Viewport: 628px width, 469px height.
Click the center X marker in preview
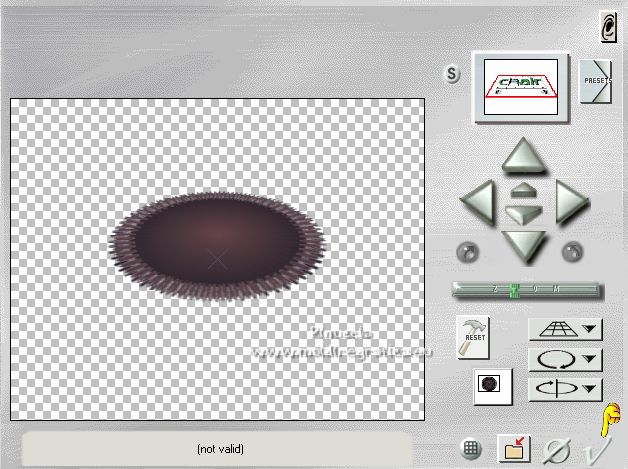[218, 260]
